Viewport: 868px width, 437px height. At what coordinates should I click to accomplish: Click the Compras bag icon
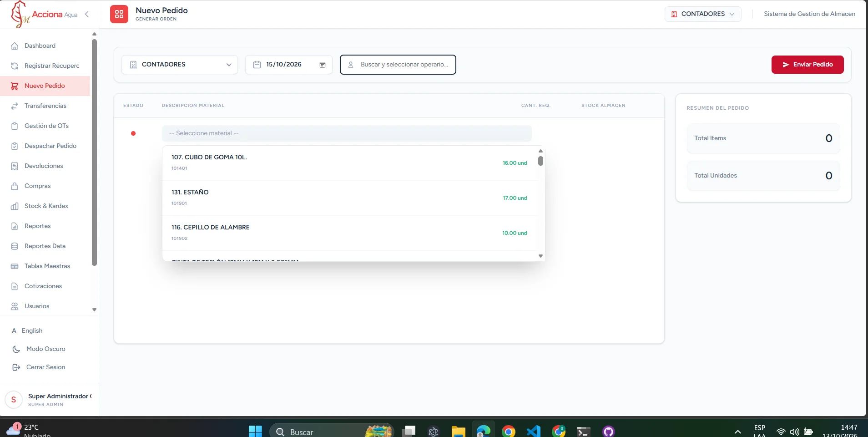(15, 186)
